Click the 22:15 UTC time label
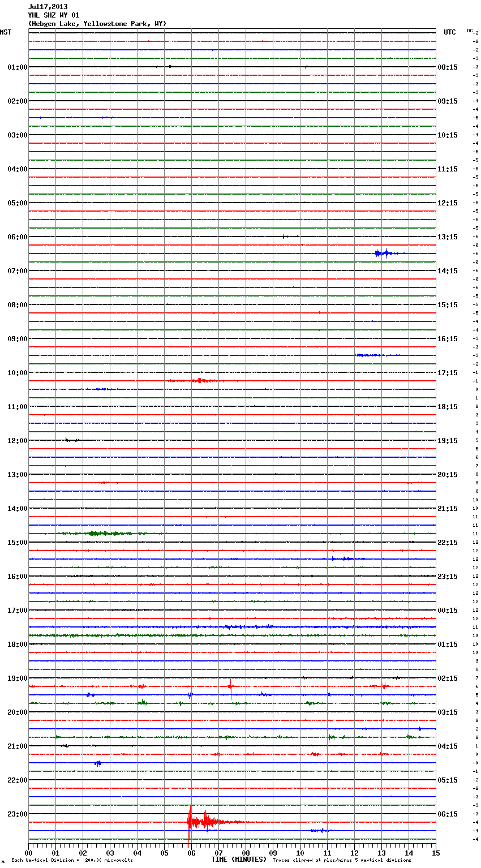481x868 pixels. pos(448,543)
